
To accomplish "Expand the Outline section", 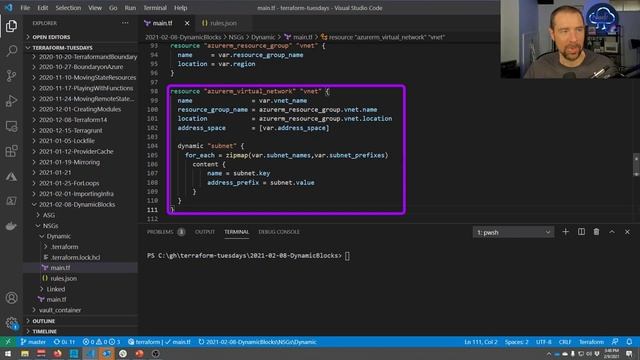I will click(81, 321).
